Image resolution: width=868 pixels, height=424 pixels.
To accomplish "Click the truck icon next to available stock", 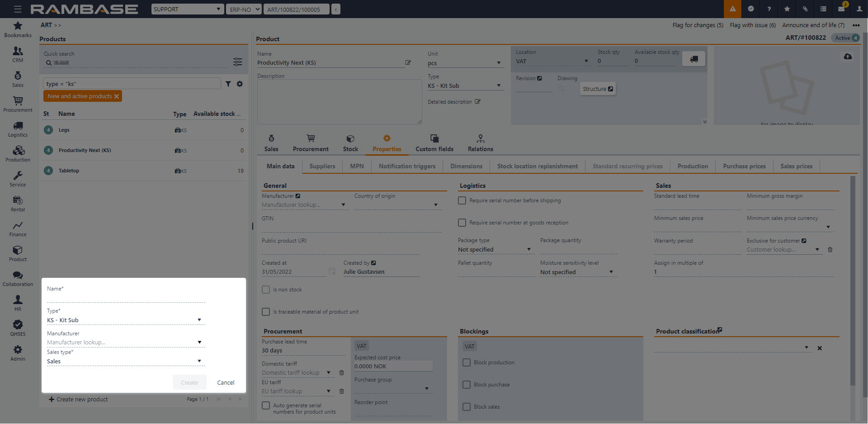I will coord(693,59).
